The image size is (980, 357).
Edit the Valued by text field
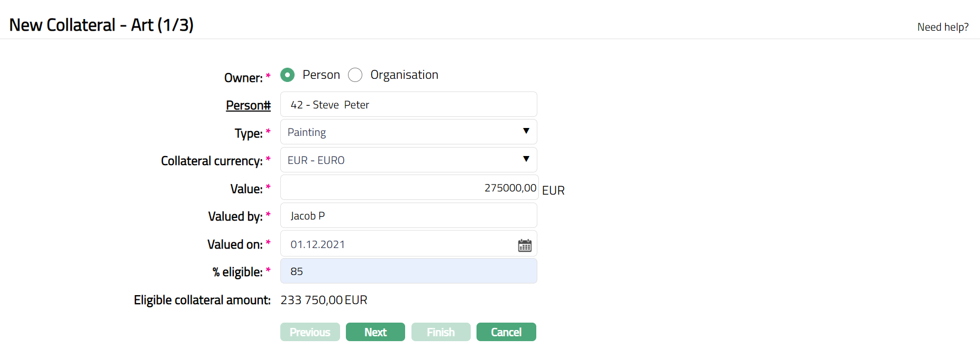(408, 215)
